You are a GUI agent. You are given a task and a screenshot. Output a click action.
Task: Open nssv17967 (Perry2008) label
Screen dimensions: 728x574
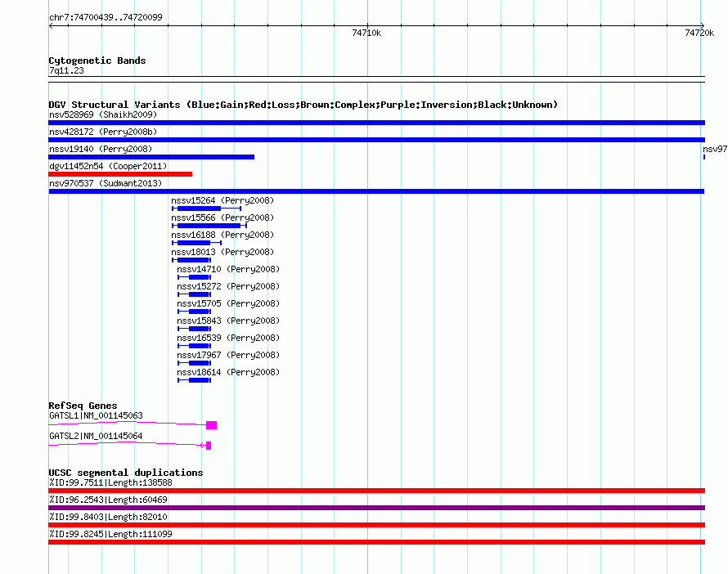(228, 355)
